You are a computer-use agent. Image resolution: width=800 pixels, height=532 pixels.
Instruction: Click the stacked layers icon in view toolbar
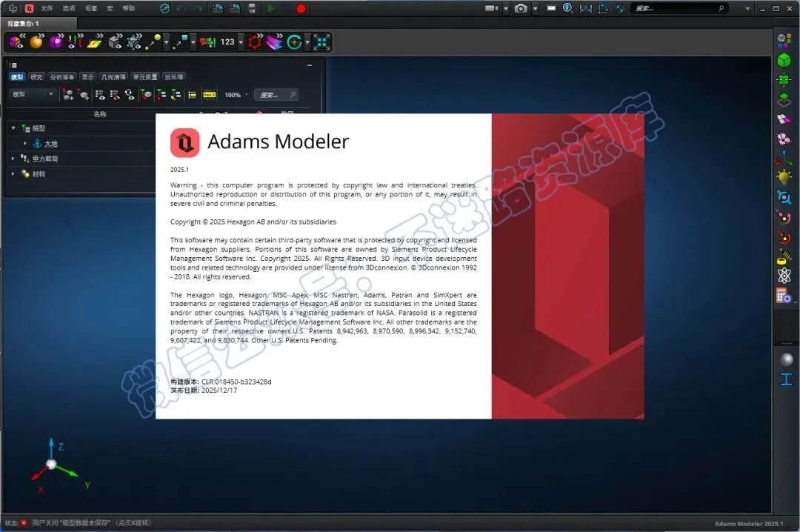point(275,42)
